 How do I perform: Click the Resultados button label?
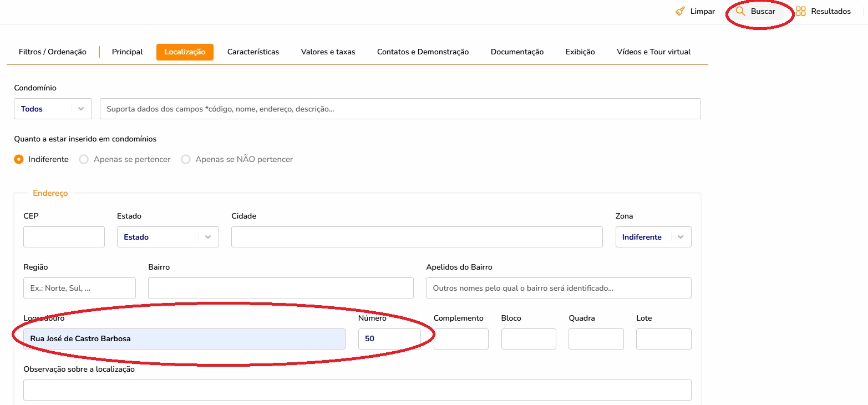click(x=830, y=11)
